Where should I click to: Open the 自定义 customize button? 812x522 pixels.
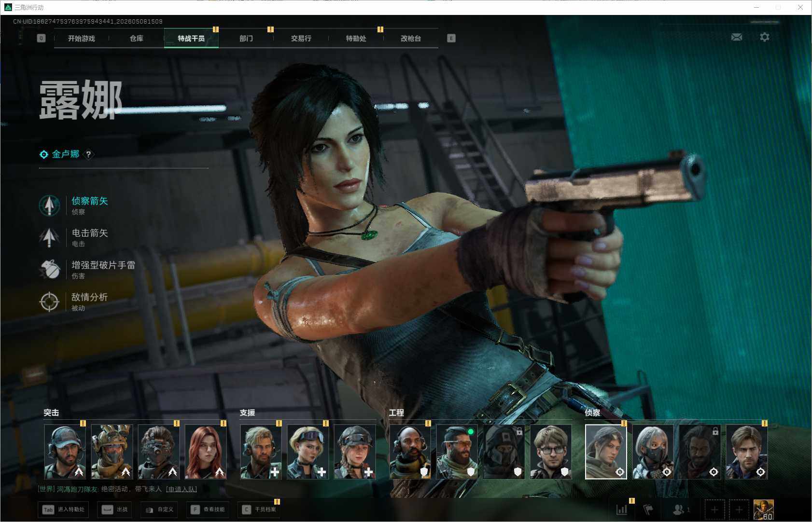(159, 509)
